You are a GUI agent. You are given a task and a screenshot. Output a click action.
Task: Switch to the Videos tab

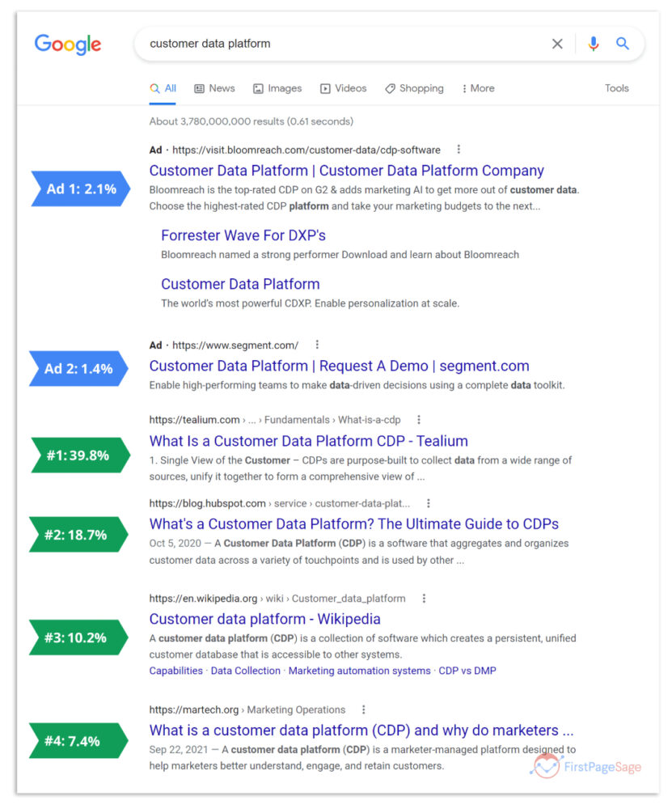pyautogui.click(x=344, y=88)
